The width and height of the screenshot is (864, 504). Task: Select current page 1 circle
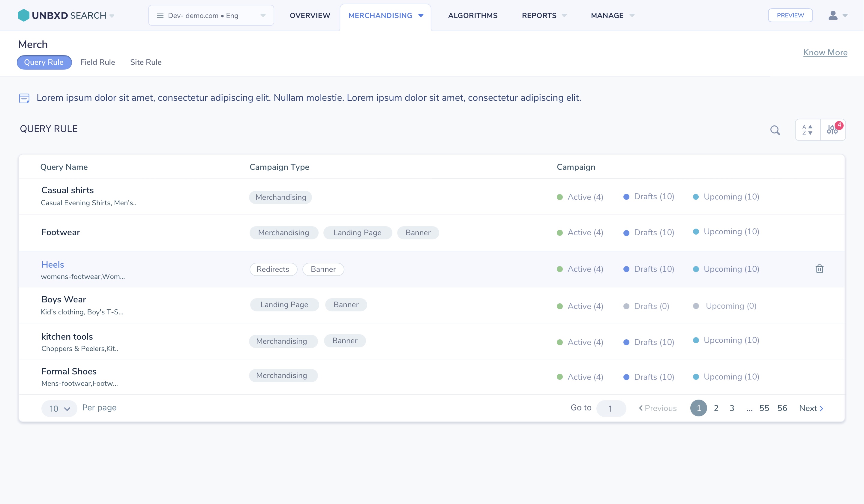(x=699, y=408)
